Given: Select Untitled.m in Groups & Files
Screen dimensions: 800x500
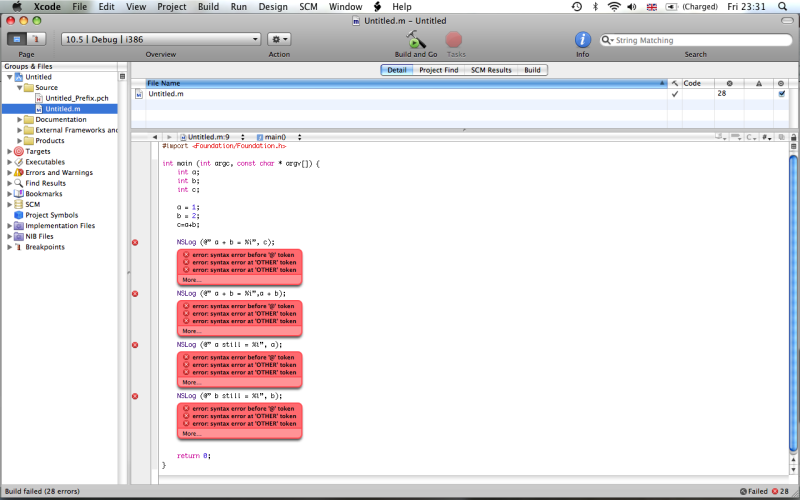Looking at the screenshot, I should pyautogui.click(x=62, y=109).
